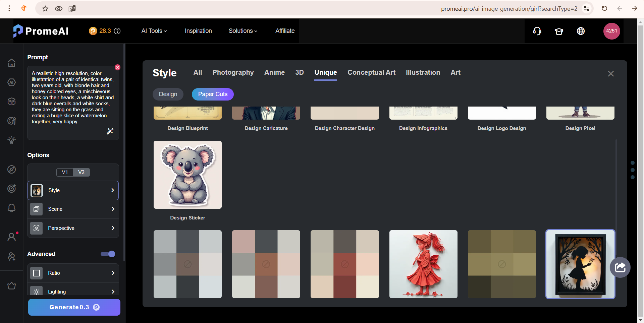Open the basket icon in sidebar
644x323 pixels.
[x=12, y=286]
